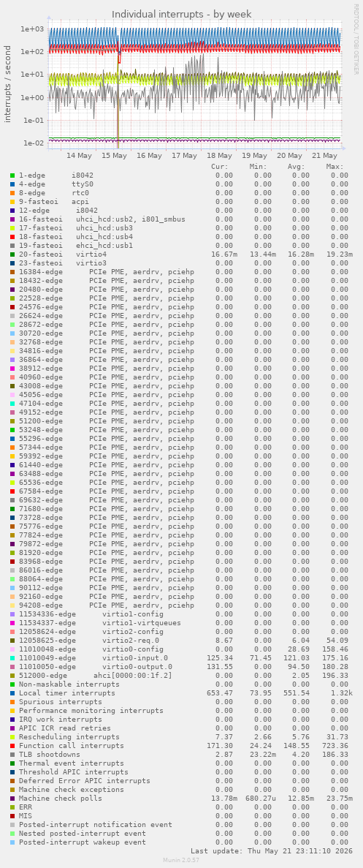Screen dimensions: 363x868
Task: Click the cyan virtio0-input.0 color swatch
Action: coord(12,658)
